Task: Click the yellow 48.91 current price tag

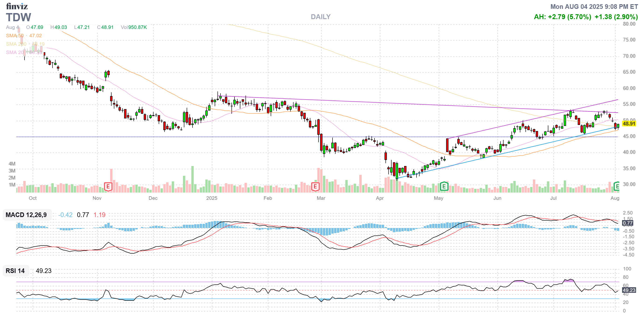Action: click(629, 124)
